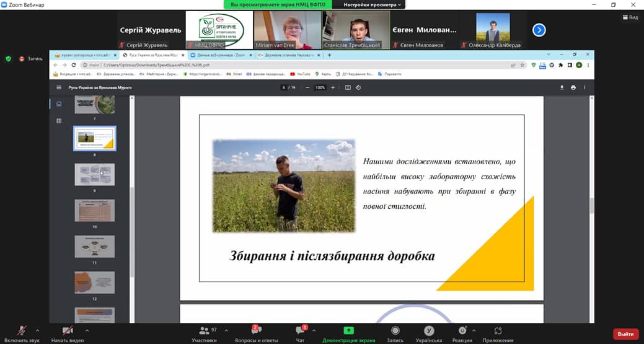Reload the browser page
Screen dimensions: 644x344
coord(74,65)
